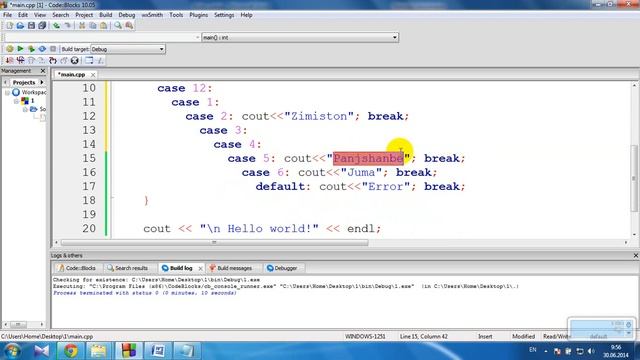The width and height of the screenshot is (640, 360).
Task: Open the wxSmith menu
Action: pos(152,15)
